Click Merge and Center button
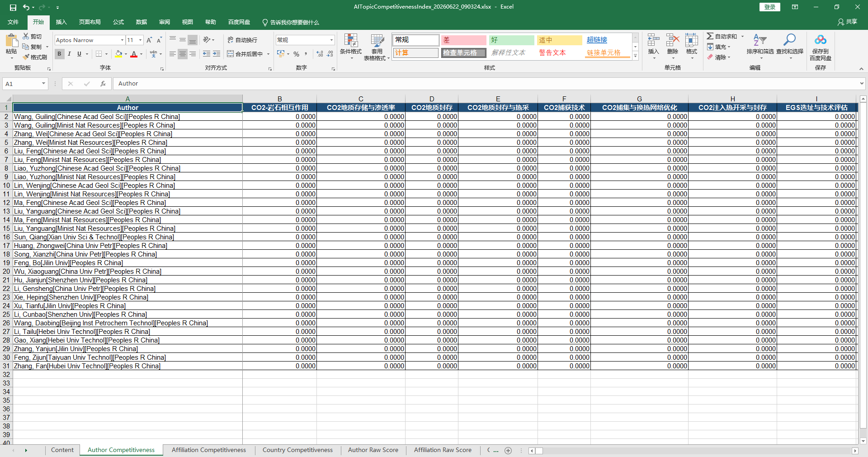Viewport: 868px width, 457px height. pyautogui.click(x=245, y=54)
